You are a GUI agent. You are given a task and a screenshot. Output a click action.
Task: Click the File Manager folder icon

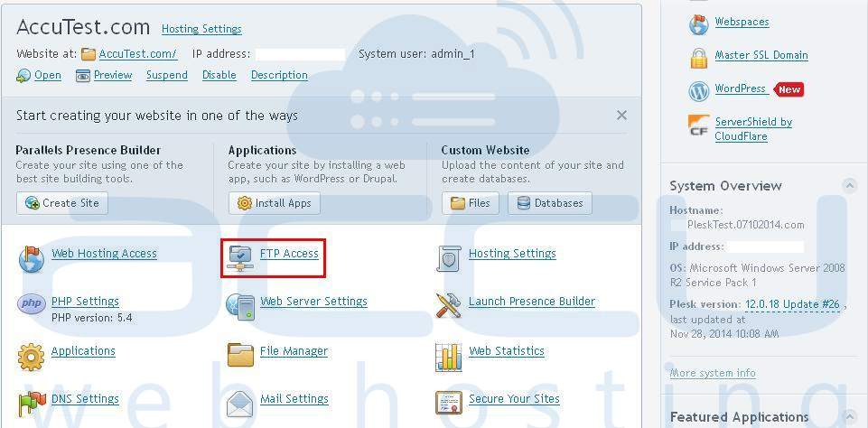point(240,355)
